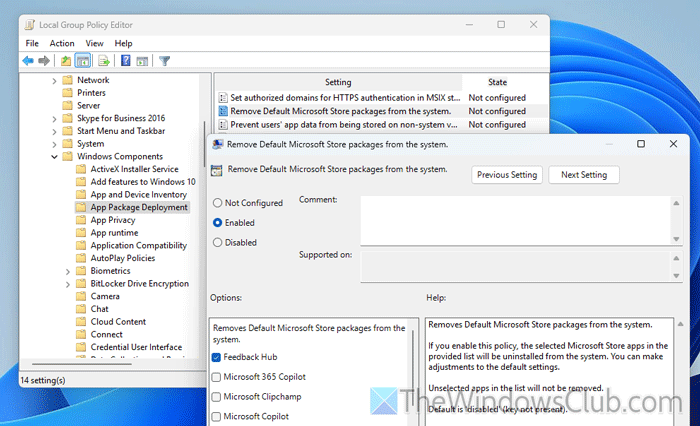700x426 pixels.
Task: Uncheck the Feedback Hub checkbox
Action: (217, 357)
